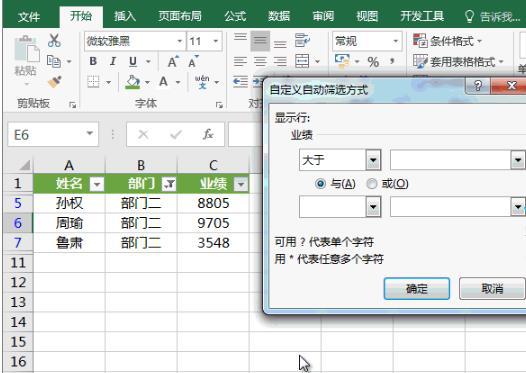Switch to the 视图 tab
The image size is (526, 373).
coord(367,16)
